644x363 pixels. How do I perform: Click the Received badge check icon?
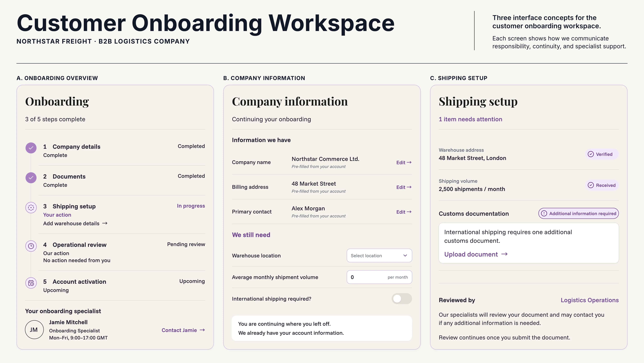[x=590, y=185]
